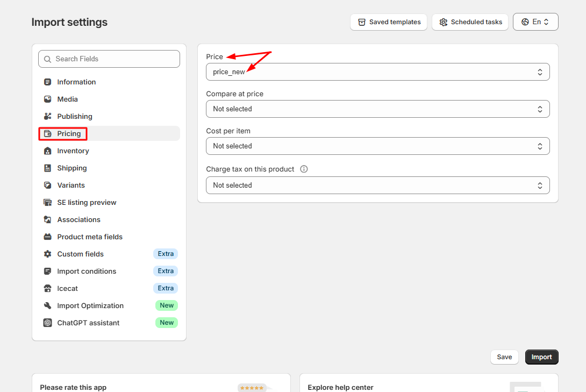The height and width of the screenshot is (392, 586).
Task: Click the 'Explore help center' text
Action: pyautogui.click(x=340, y=388)
